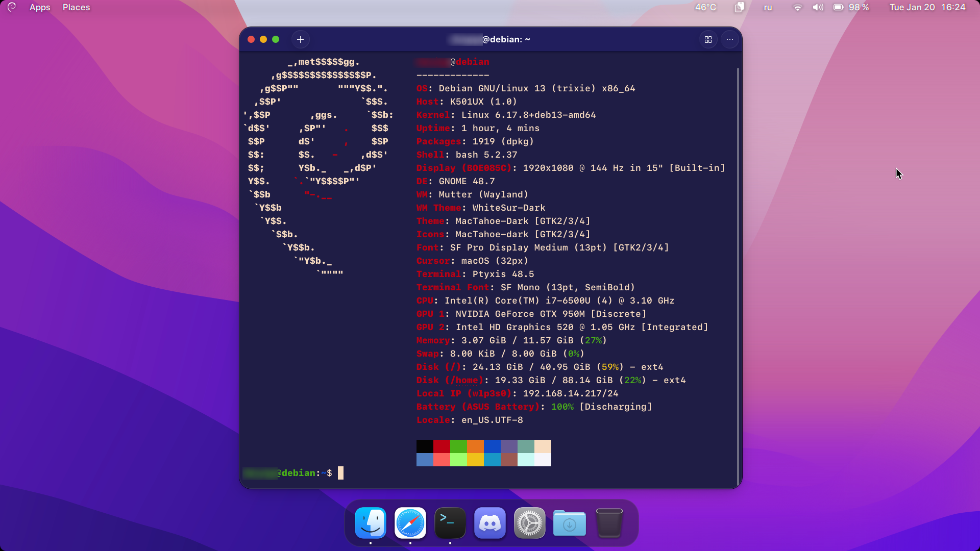Open the Places menu

76,7
